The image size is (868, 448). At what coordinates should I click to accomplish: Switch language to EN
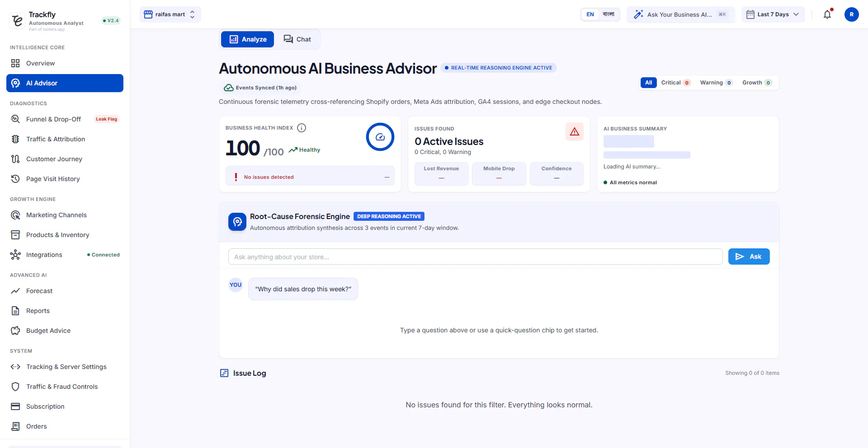tap(590, 14)
